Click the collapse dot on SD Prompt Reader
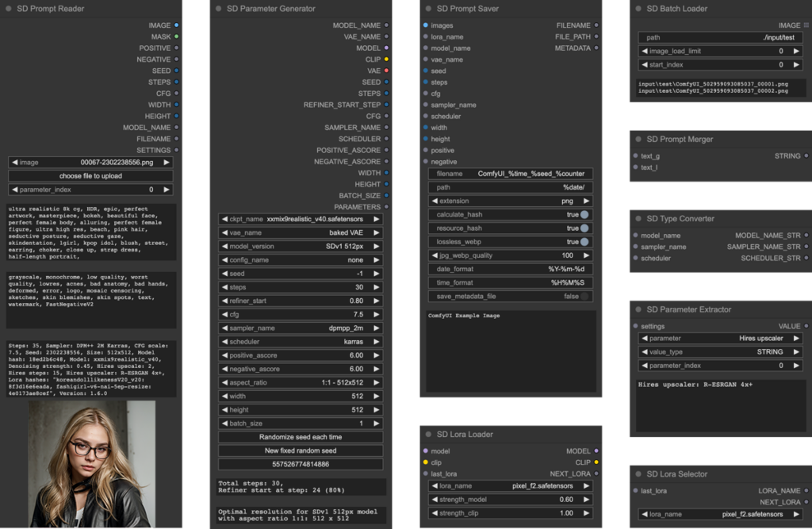812x529 pixels. pyautogui.click(x=8, y=9)
